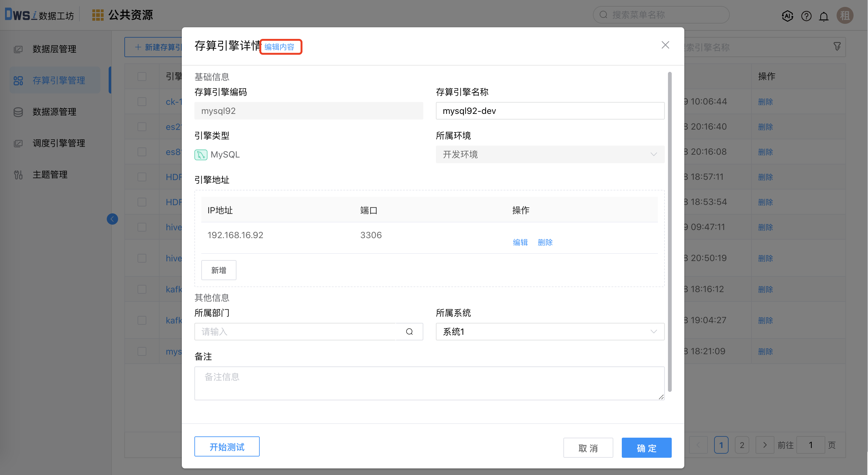Click 编辑 for IP 192.168.16.92
Screen dimensions: 868x475
click(520, 242)
